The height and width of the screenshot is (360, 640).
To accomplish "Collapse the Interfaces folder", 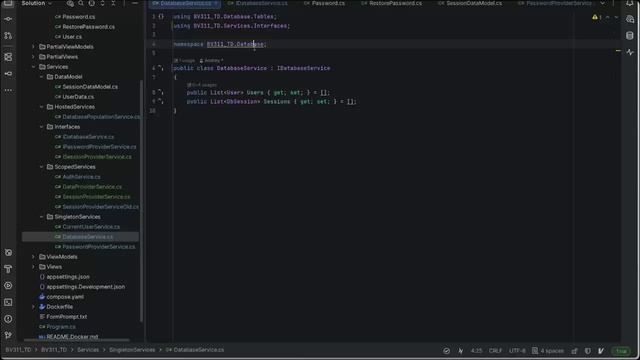I will [x=42, y=127].
